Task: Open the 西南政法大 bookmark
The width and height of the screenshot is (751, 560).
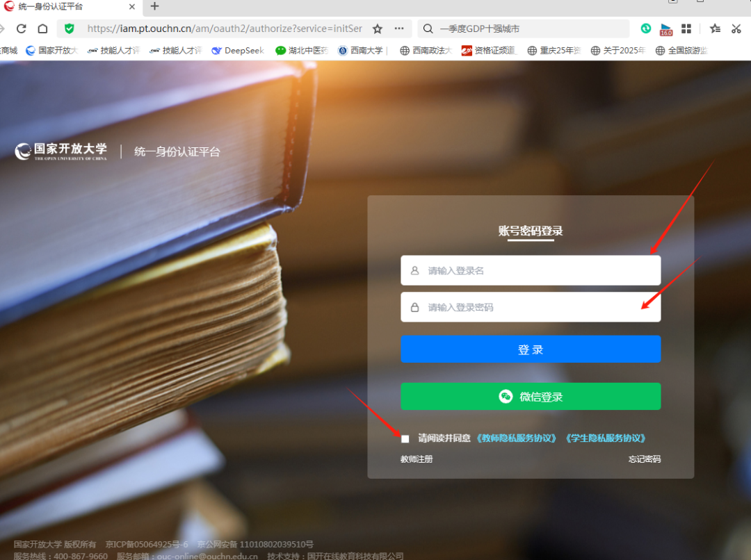Action: click(426, 50)
